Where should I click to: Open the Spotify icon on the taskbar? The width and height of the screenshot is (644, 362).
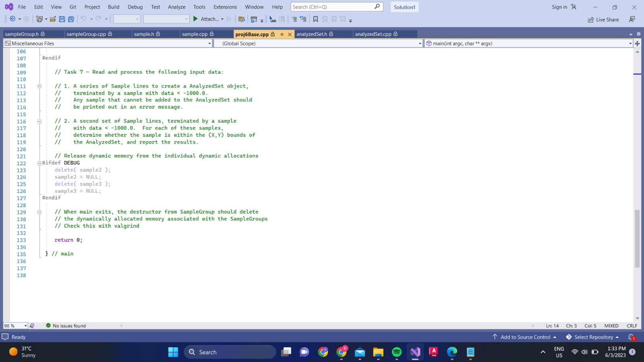(x=396, y=352)
